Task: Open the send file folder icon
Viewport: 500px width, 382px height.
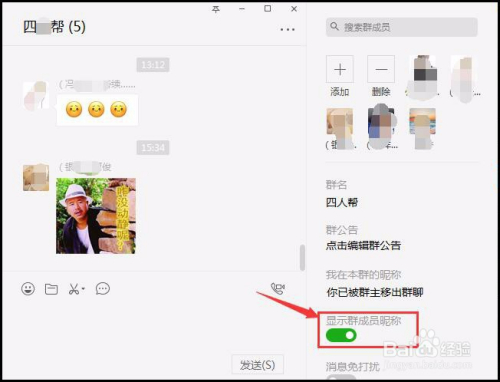Action: pos(51,289)
